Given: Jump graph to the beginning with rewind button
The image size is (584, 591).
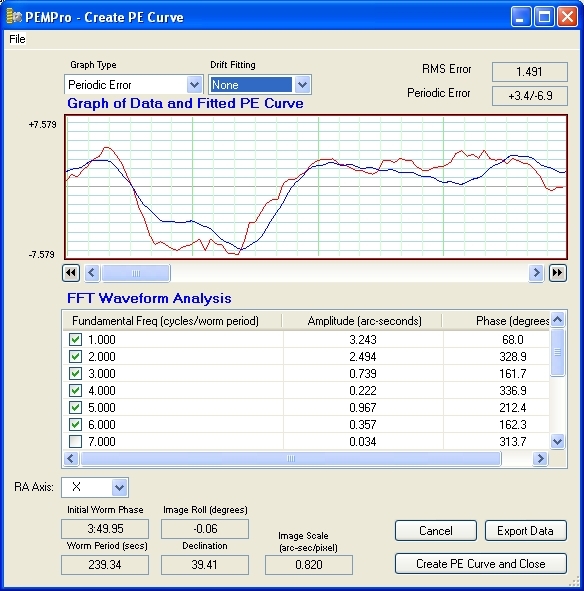Looking at the screenshot, I should pos(71,273).
